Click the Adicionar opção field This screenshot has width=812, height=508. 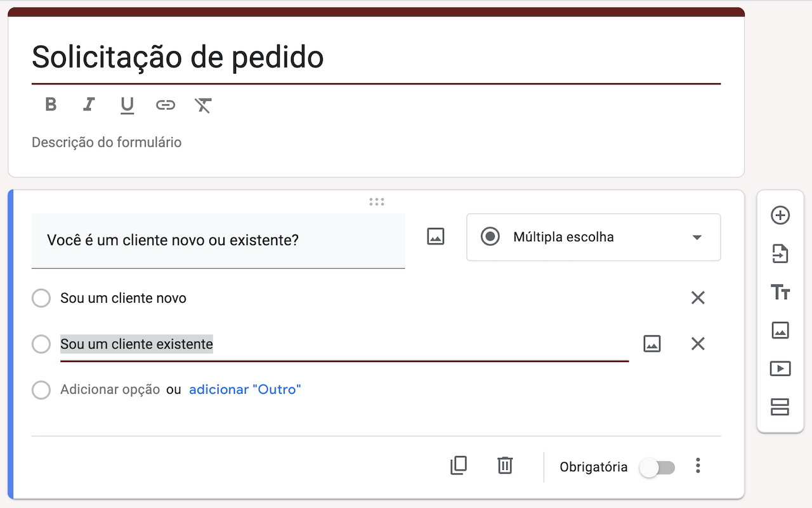coord(110,390)
